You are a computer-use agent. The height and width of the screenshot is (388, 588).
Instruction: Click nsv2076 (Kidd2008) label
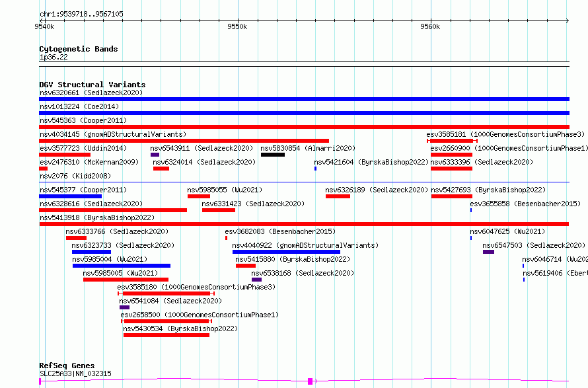click(75, 176)
